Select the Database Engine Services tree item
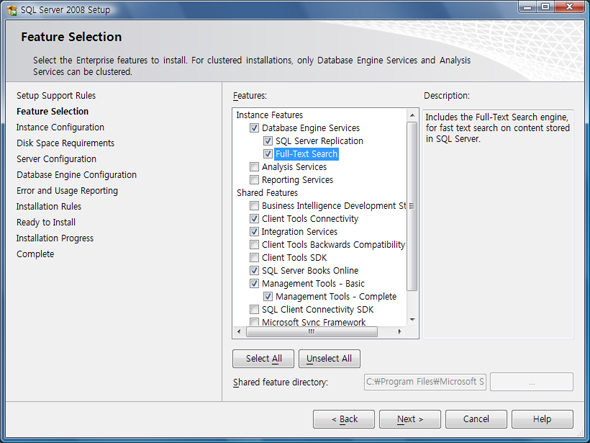Viewport: 590px width, 443px height. [311, 128]
